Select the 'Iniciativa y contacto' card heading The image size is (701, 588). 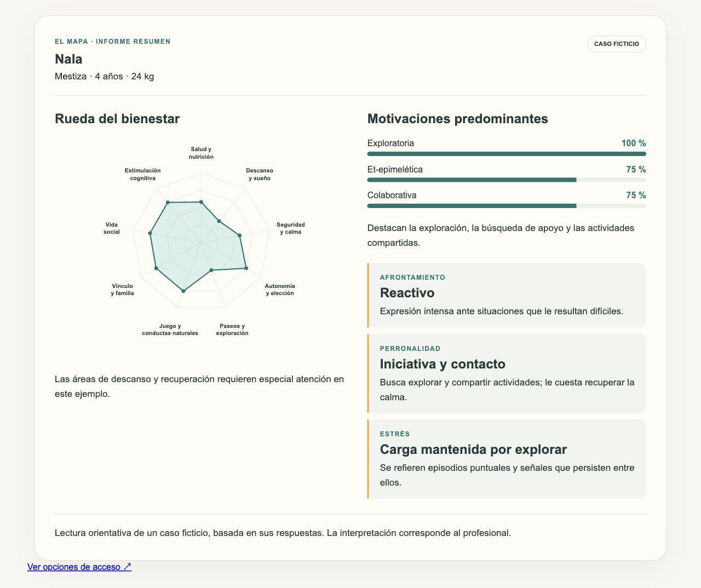443,364
